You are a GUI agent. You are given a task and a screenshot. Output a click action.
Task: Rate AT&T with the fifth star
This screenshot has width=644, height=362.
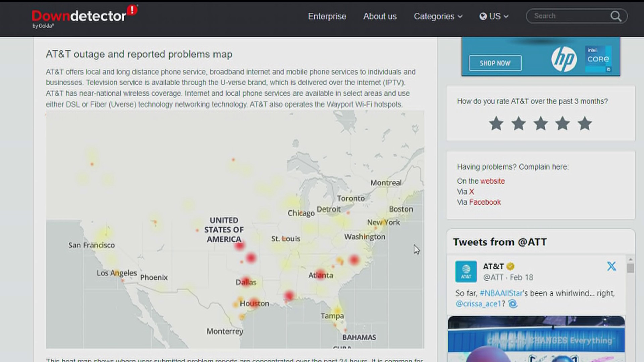[x=585, y=124]
